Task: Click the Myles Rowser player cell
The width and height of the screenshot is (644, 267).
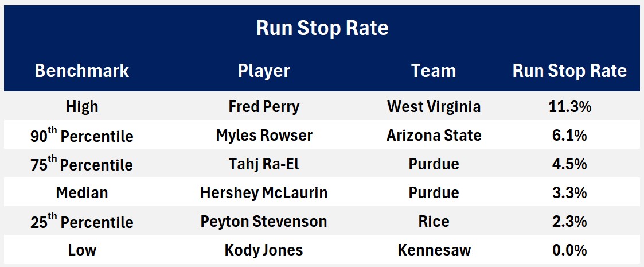Action: pyautogui.click(x=264, y=136)
